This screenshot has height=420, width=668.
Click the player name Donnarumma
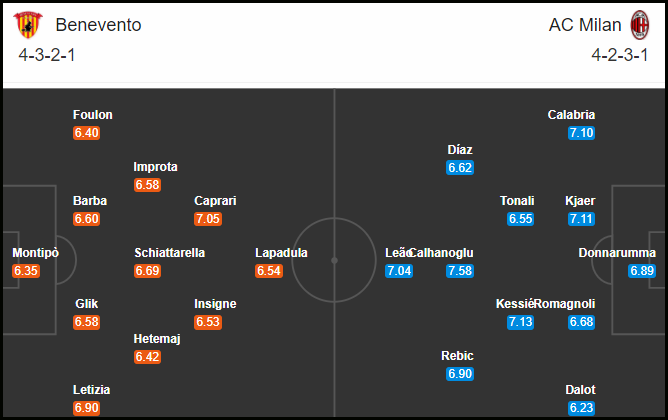(x=617, y=253)
